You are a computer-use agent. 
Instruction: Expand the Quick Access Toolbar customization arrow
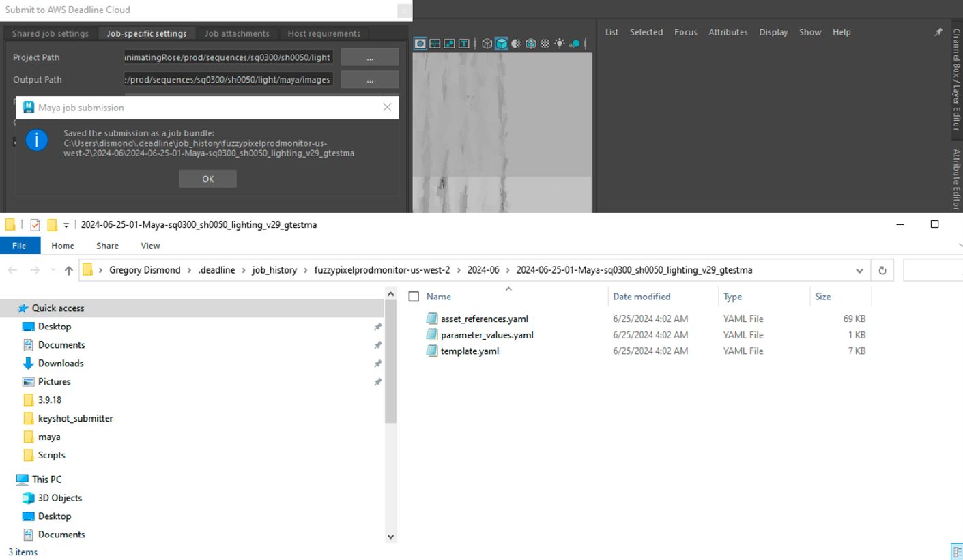[x=66, y=224]
